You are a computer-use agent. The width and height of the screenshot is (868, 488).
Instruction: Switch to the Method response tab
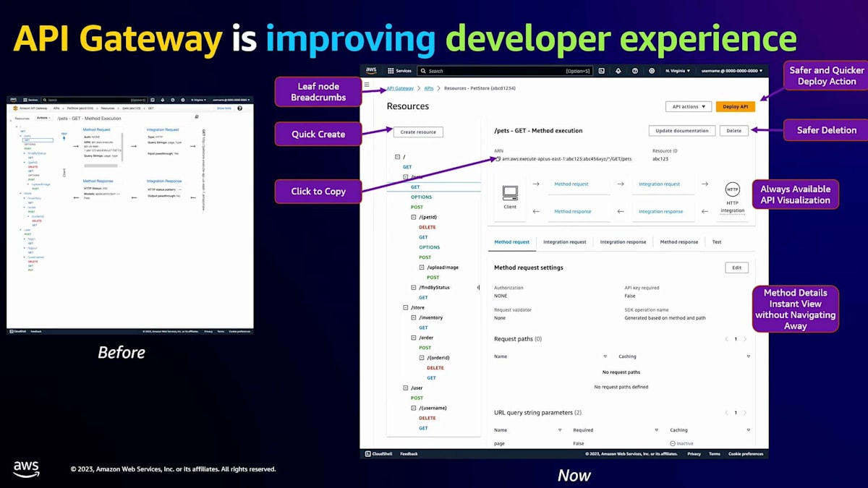point(679,242)
